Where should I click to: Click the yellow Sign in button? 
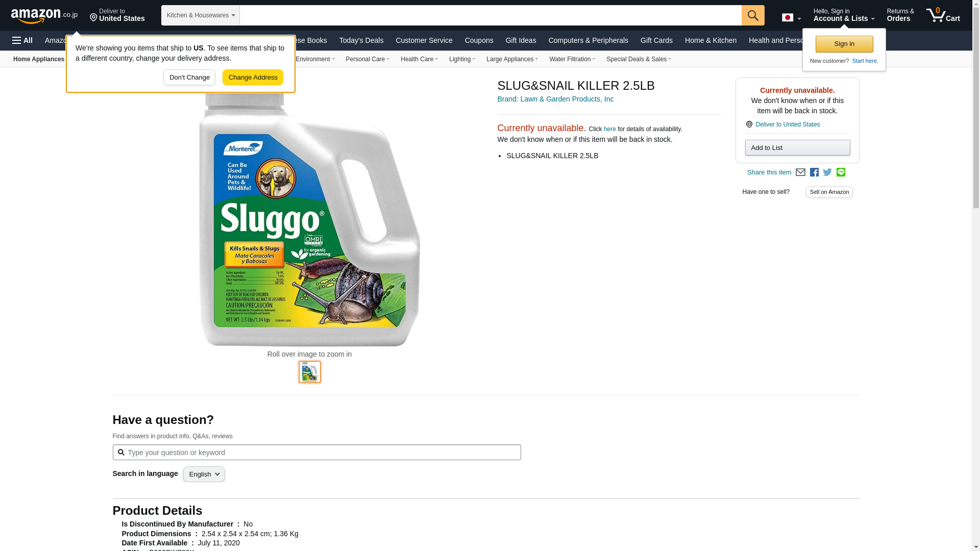tap(844, 44)
